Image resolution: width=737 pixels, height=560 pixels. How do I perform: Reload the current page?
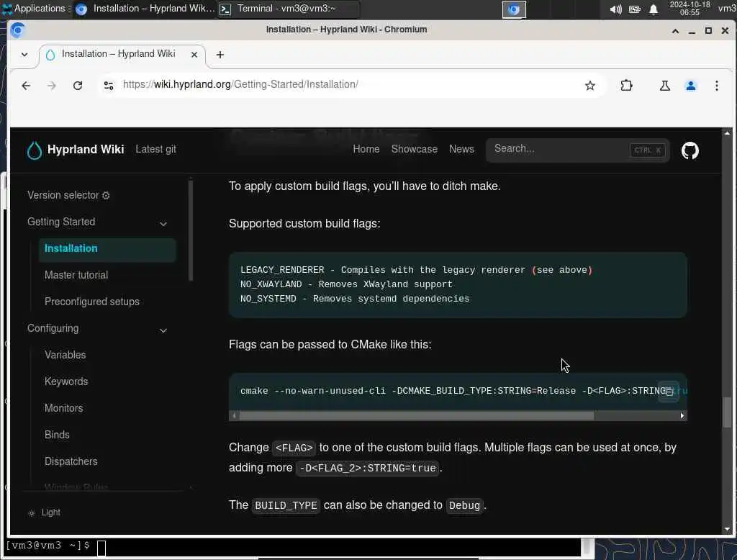[x=78, y=85]
